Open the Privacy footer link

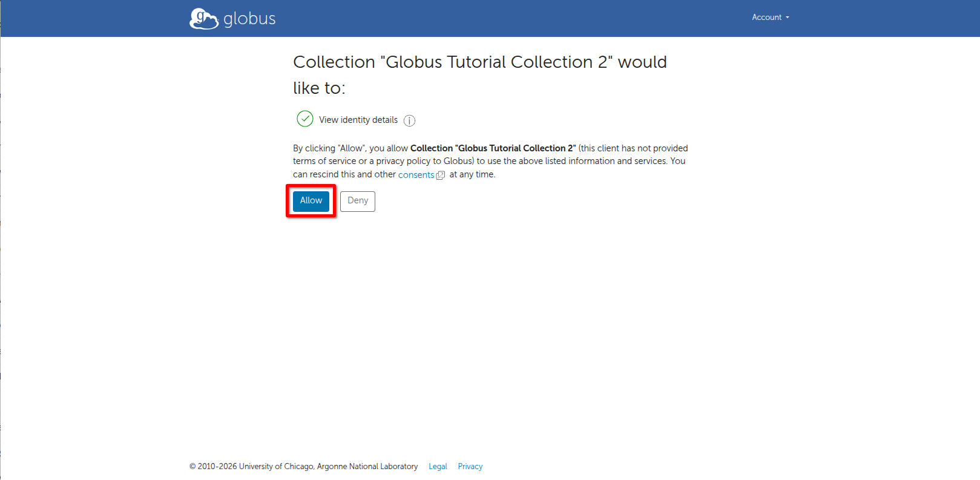(470, 466)
